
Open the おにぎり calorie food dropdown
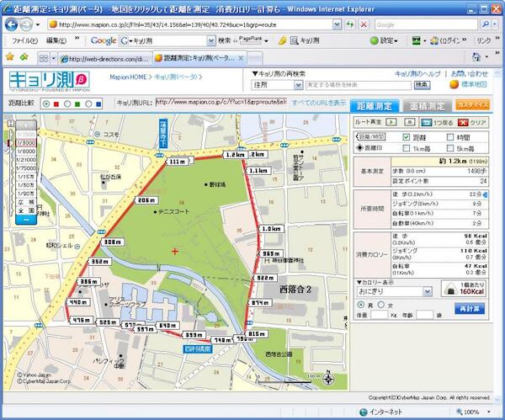pyautogui.click(x=427, y=292)
